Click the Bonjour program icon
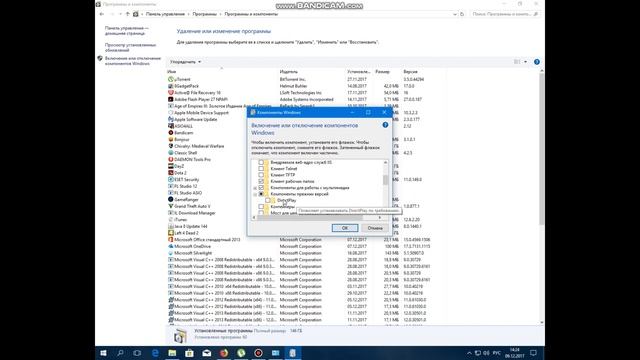This screenshot has height=360, width=640. (171, 139)
